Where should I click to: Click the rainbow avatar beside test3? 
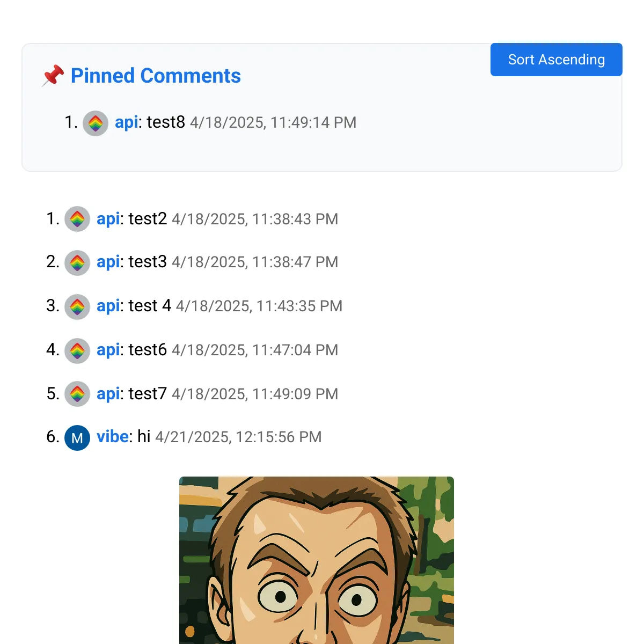[77, 263]
